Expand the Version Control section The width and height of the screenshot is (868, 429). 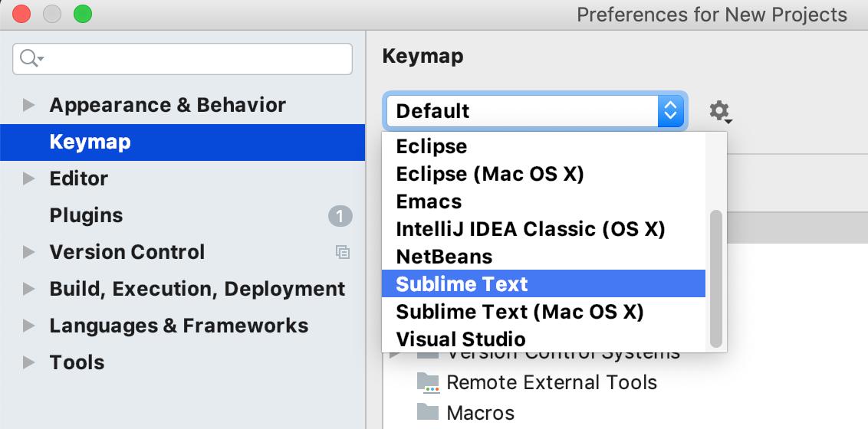[28, 252]
